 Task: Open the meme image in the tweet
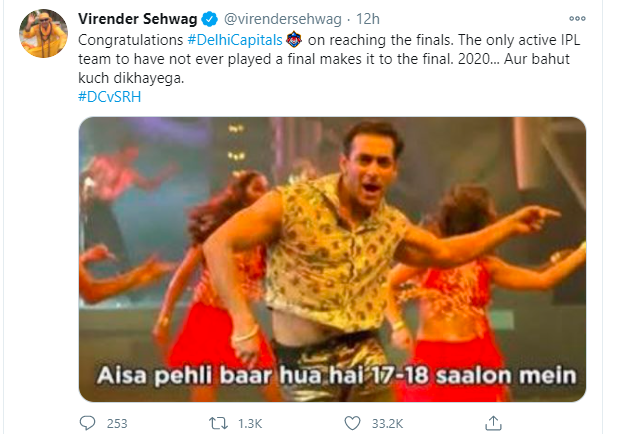(332, 259)
